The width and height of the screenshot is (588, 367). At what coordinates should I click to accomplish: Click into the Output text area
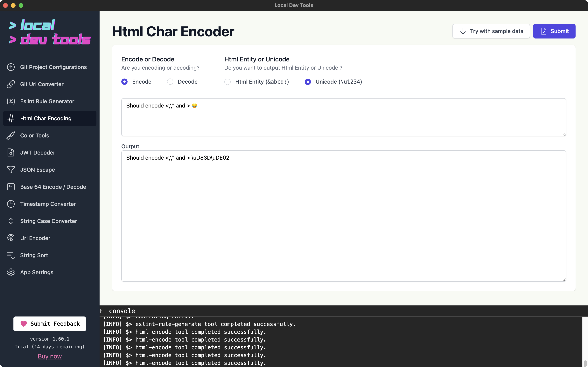[x=344, y=216]
